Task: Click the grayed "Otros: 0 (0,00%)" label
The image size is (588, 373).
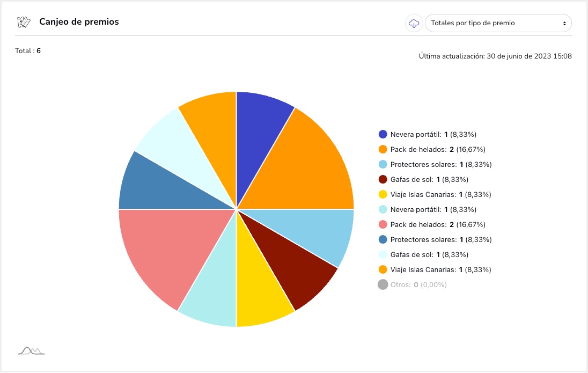Action: coord(418,284)
